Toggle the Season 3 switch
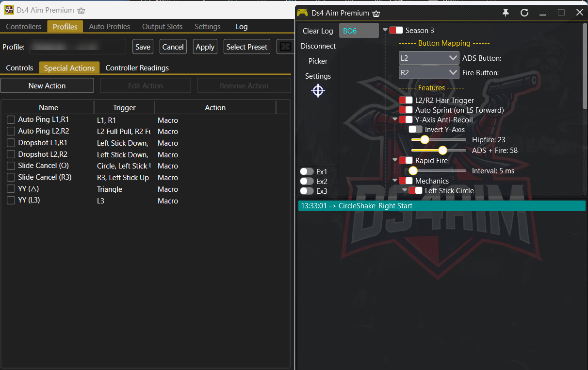This screenshot has width=588, height=370. click(x=396, y=30)
